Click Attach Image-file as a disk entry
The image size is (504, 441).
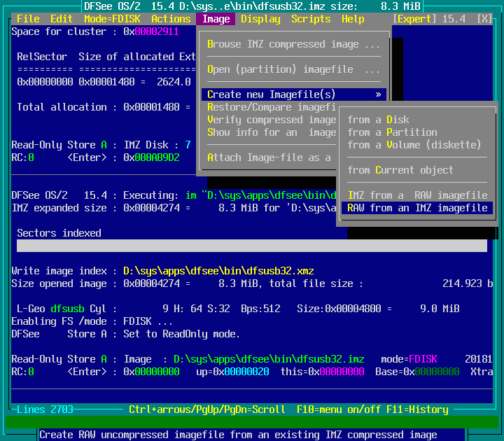tap(269, 157)
